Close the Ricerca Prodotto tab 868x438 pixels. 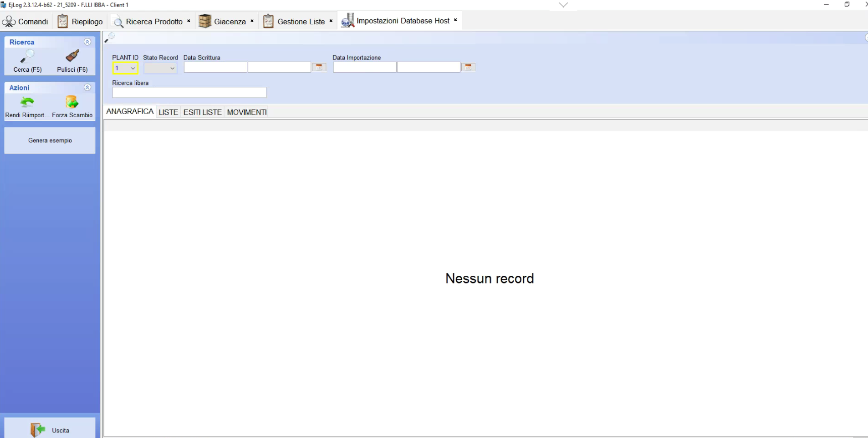click(189, 21)
